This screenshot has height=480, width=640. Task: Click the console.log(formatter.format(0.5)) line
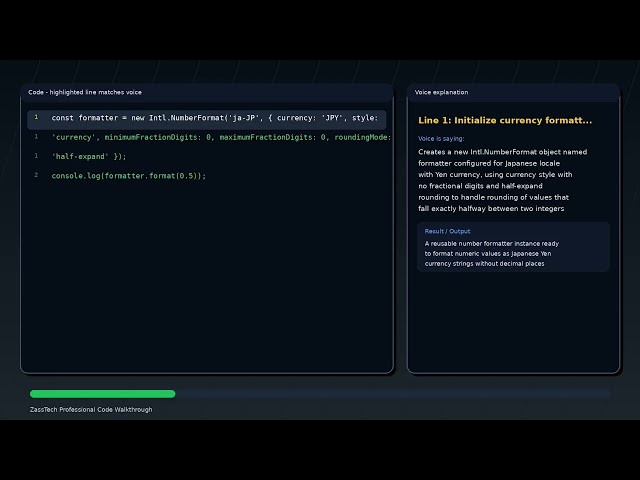point(129,176)
